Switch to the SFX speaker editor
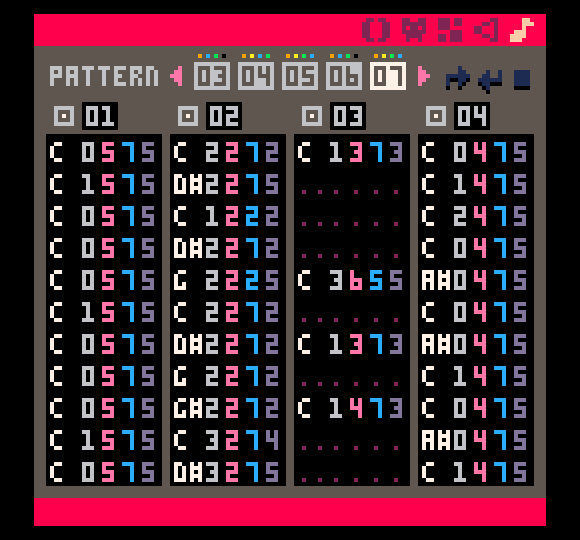The width and height of the screenshot is (580, 540). pyautogui.click(x=486, y=30)
